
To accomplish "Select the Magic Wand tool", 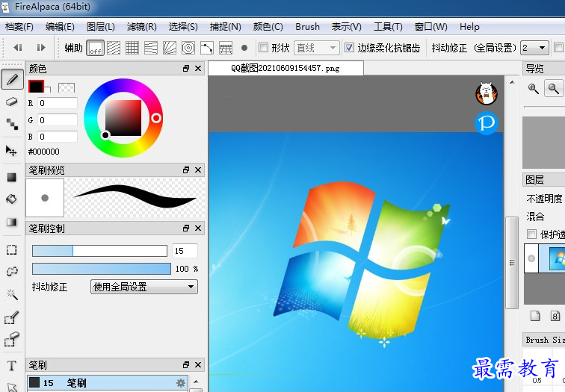I will [x=12, y=294].
